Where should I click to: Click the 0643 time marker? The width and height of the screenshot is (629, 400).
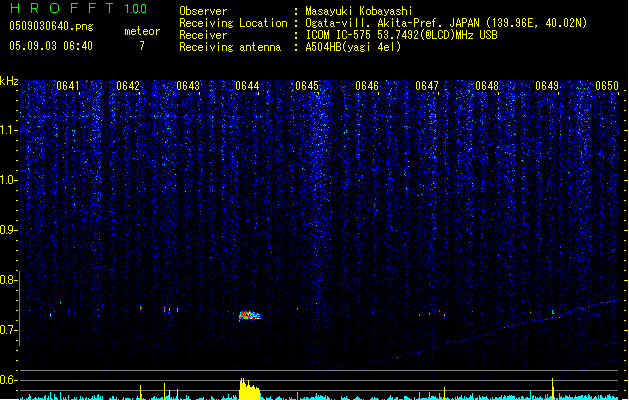coord(188,86)
